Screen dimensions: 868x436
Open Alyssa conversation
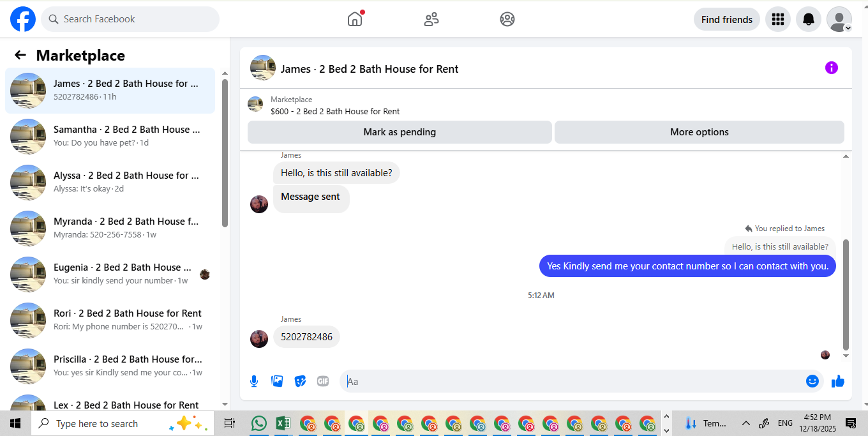click(x=110, y=183)
